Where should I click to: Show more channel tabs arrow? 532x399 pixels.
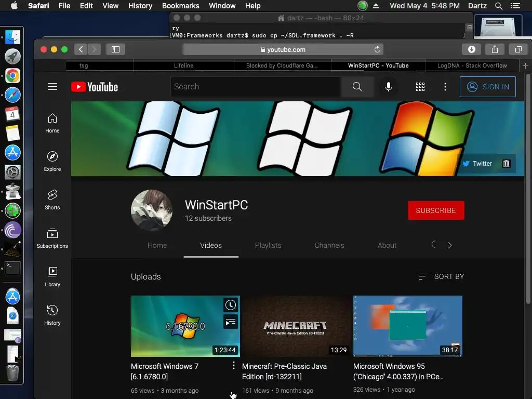coord(450,245)
